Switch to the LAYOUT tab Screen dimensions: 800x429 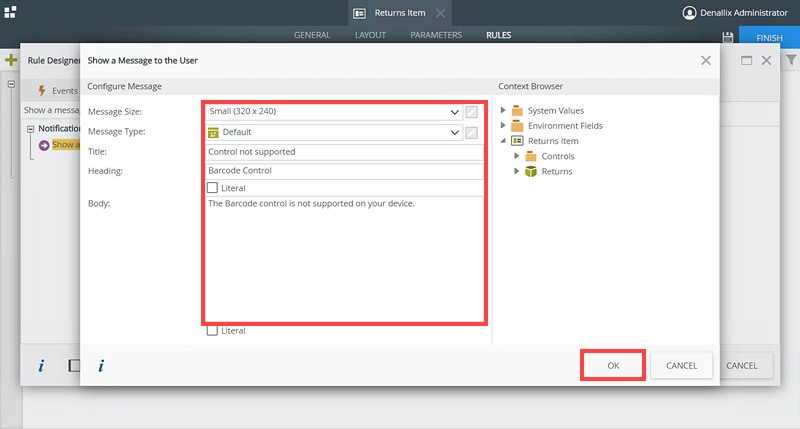[x=370, y=35]
